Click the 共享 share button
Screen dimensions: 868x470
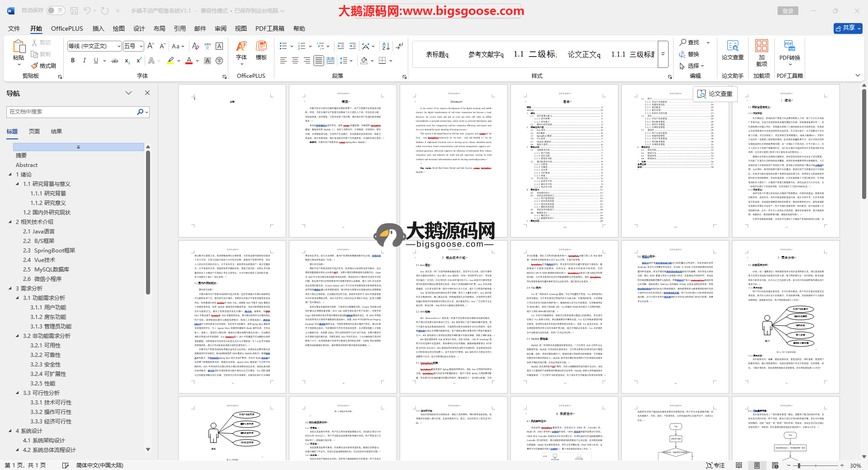[848, 28]
